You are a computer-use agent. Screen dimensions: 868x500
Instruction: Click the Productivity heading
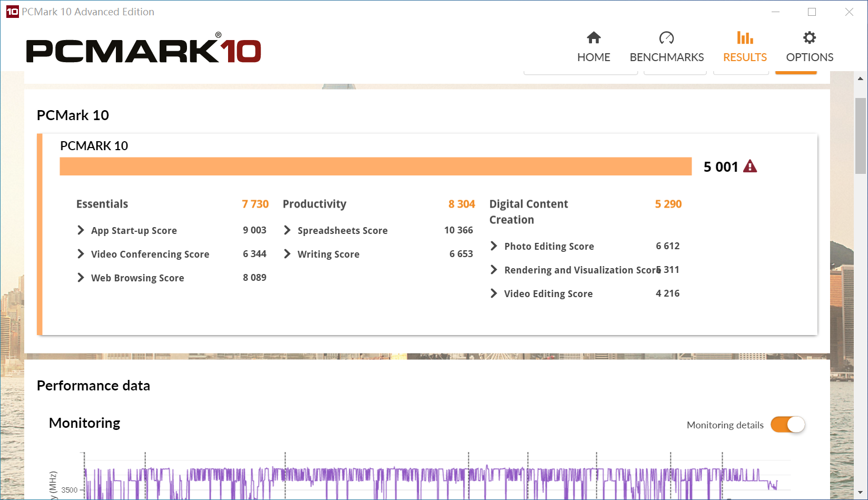(x=314, y=204)
